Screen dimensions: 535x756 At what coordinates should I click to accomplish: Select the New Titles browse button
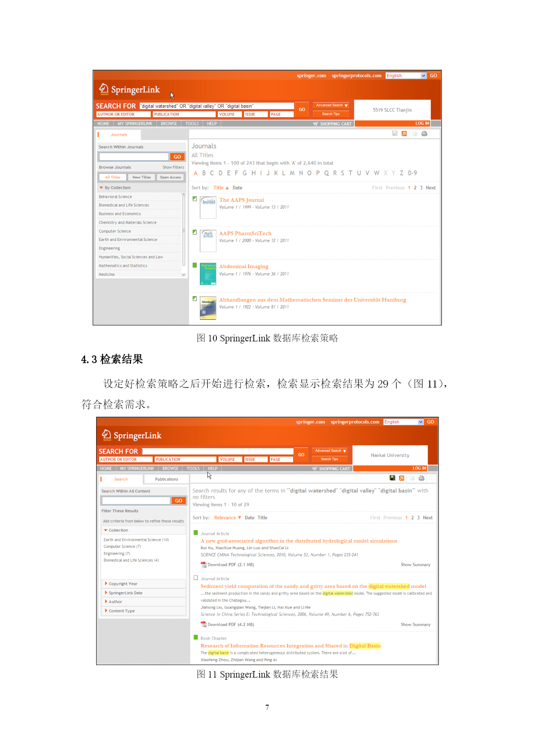142,177
